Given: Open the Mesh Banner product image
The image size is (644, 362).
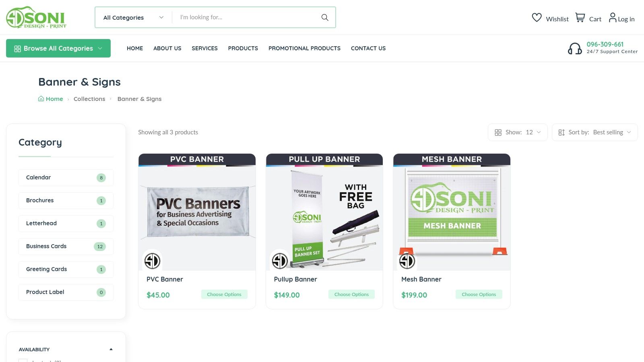Looking at the screenshot, I should pyautogui.click(x=452, y=212).
